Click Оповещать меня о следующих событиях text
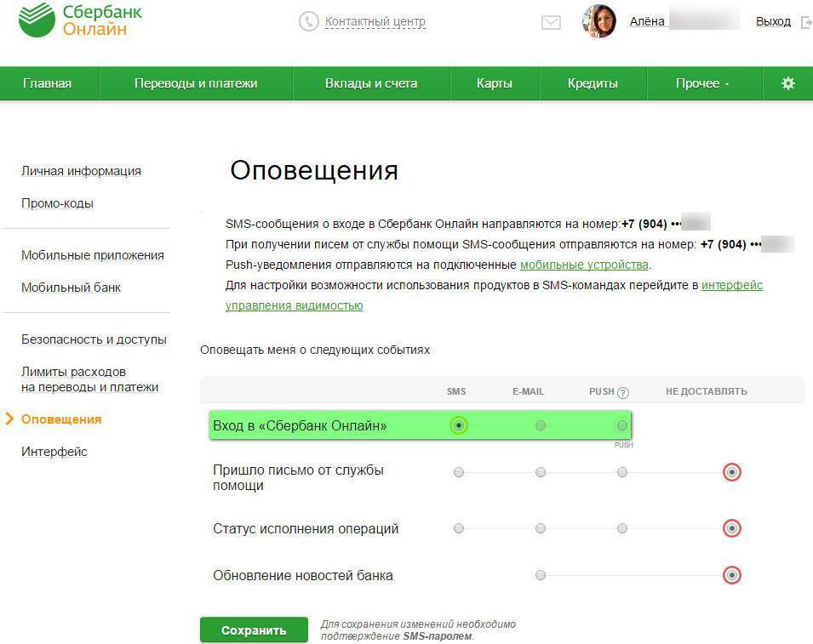 [x=315, y=350]
